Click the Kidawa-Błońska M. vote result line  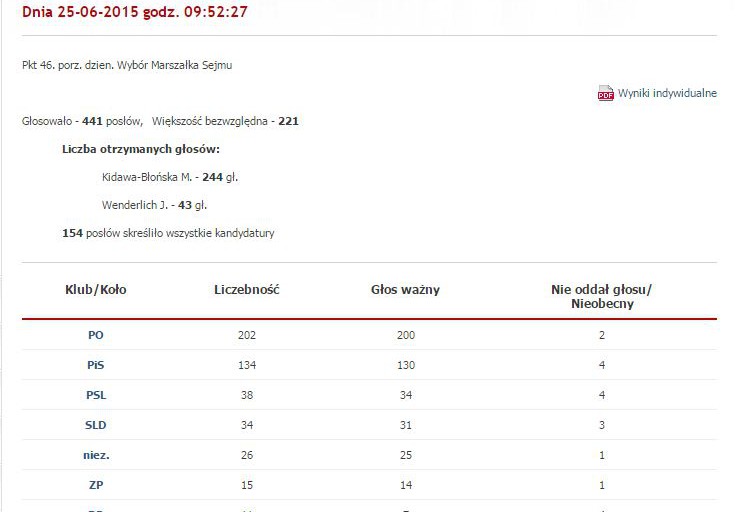pyautogui.click(x=170, y=177)
